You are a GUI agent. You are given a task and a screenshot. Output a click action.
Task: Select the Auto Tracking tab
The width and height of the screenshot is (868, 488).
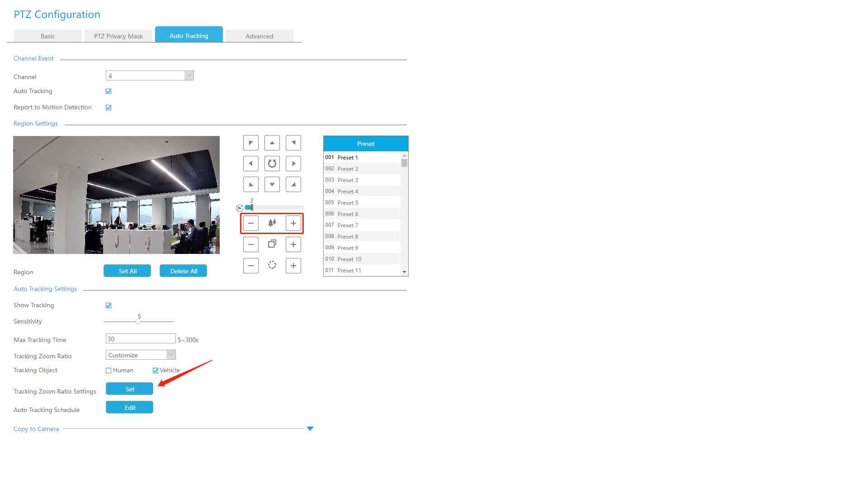[x=189, y=35]
